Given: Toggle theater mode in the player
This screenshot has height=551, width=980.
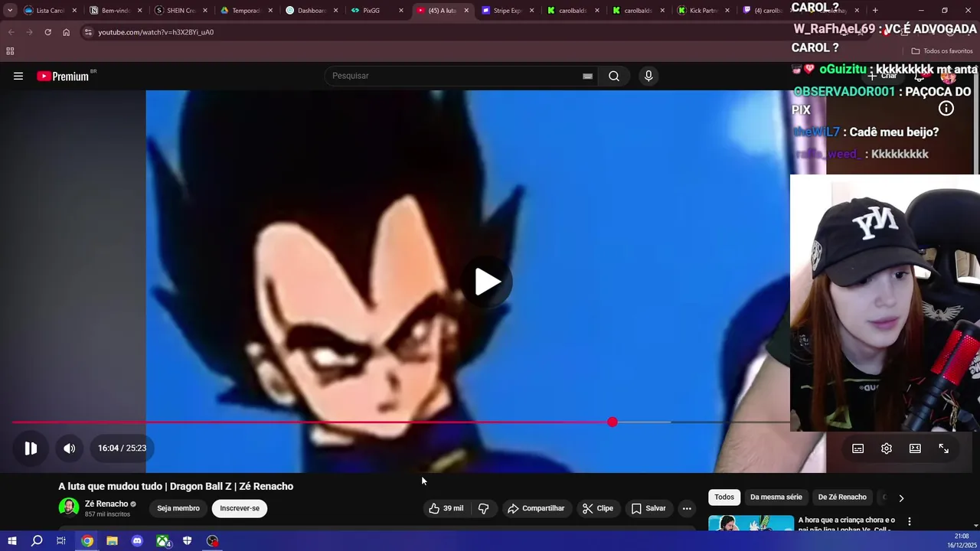Looking at the screenshot, I should 915,448.
